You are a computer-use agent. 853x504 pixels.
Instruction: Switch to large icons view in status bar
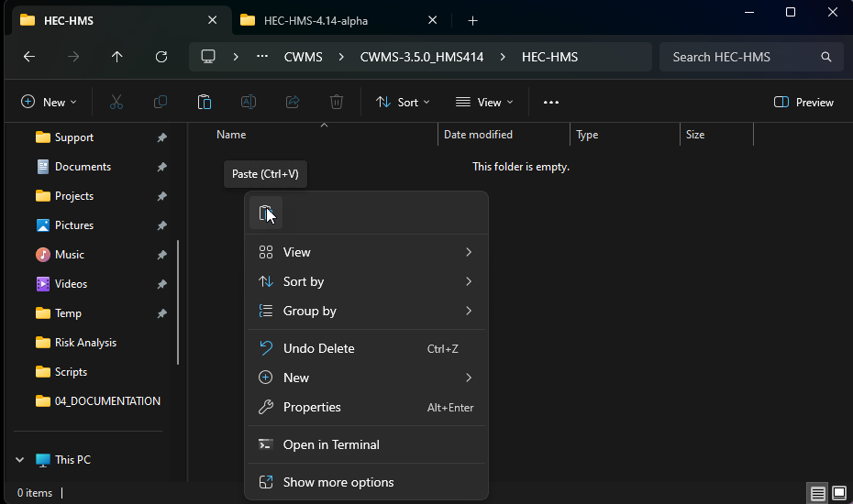[838, 493]
